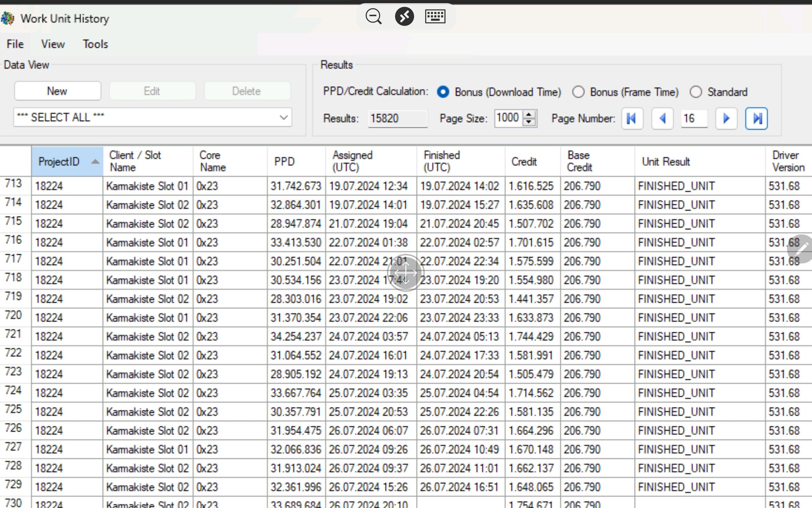Screen dimensions: 812x508
Task: Jump to the last results page
Action: coord(756,118)
